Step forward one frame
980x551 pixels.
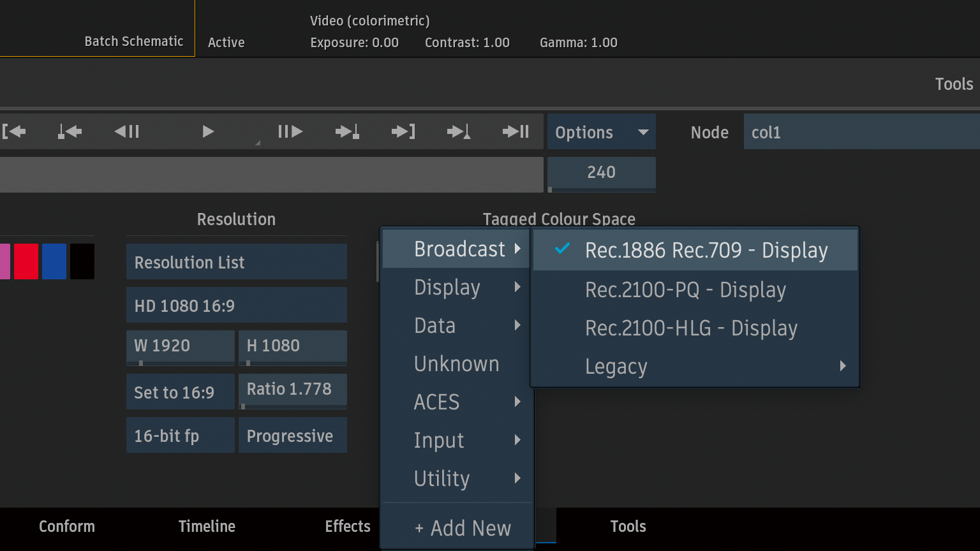tap(290, 132)
